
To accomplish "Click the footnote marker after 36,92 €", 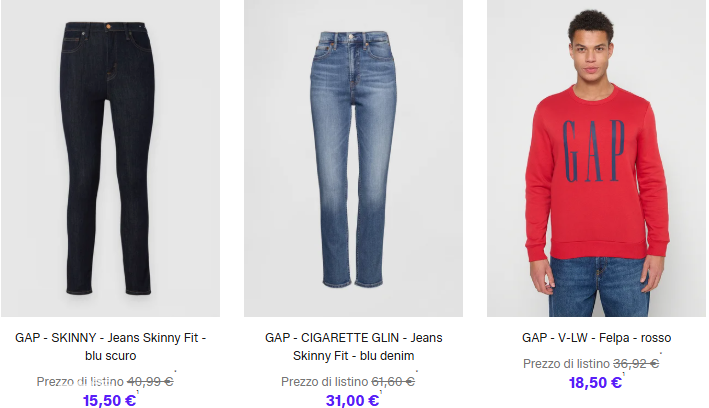I will (x=661, y=354).
